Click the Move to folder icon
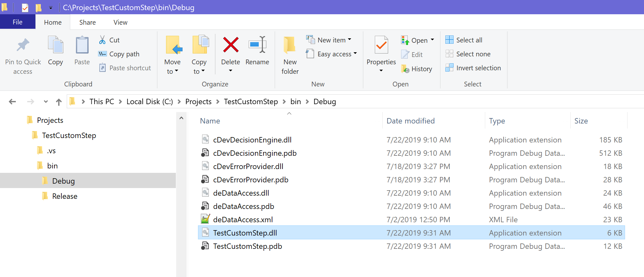The width and height of the screenshot is (644, 277). coord(174,45)
